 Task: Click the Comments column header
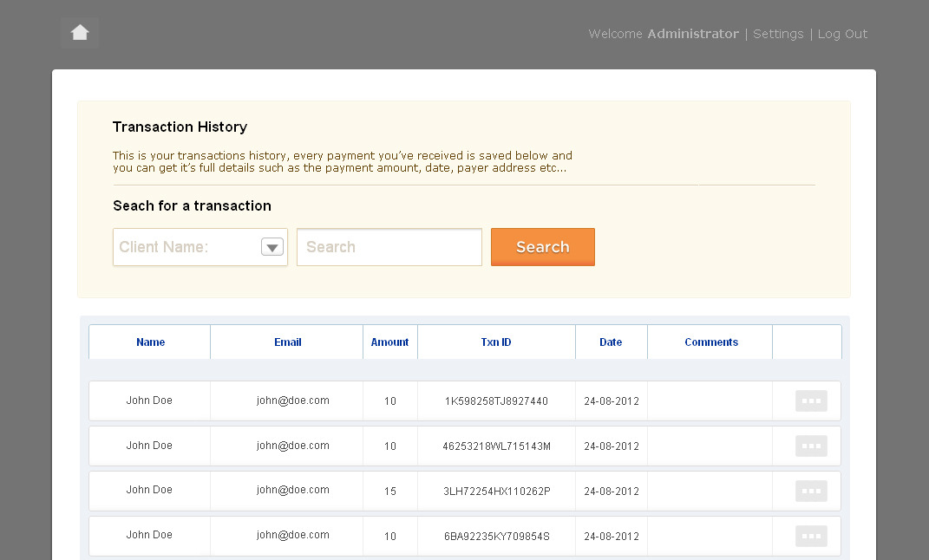click(710, 342)
